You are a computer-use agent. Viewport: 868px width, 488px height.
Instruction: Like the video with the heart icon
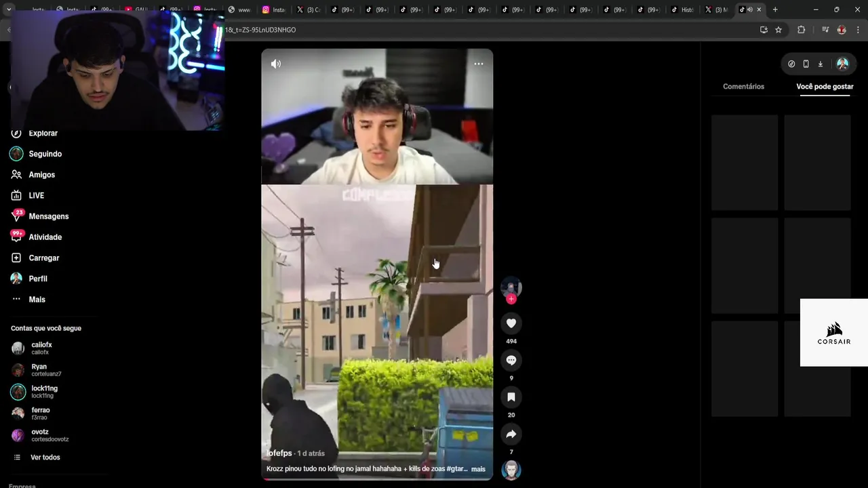point(511,323)
